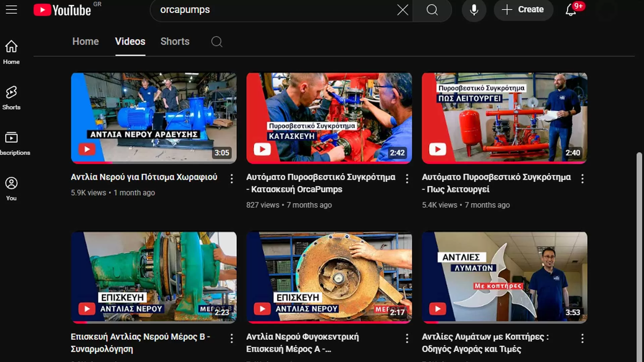
Task: Click watch progress bar under ΑΡΔΕΥΣΗΣ thumbnail
Action: tap(154, 163)
